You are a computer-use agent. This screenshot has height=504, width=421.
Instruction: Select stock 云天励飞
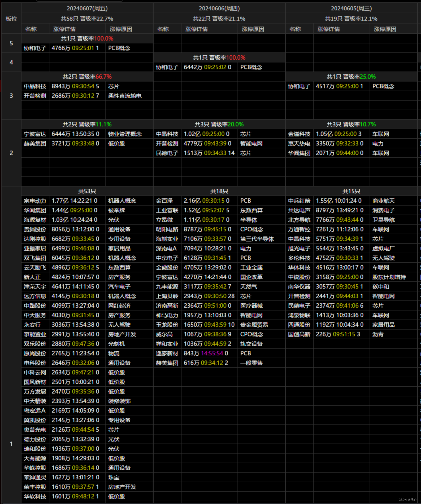pos(35,268)
